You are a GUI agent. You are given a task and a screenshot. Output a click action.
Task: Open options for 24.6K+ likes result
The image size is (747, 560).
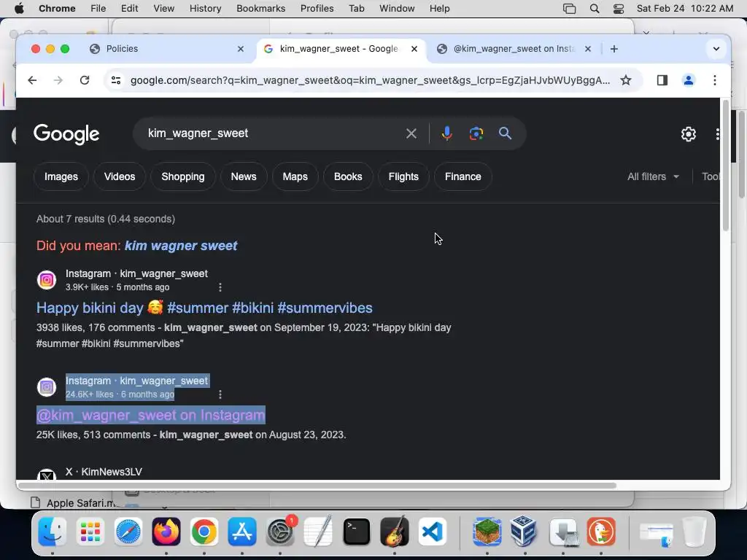click(220, 394)
